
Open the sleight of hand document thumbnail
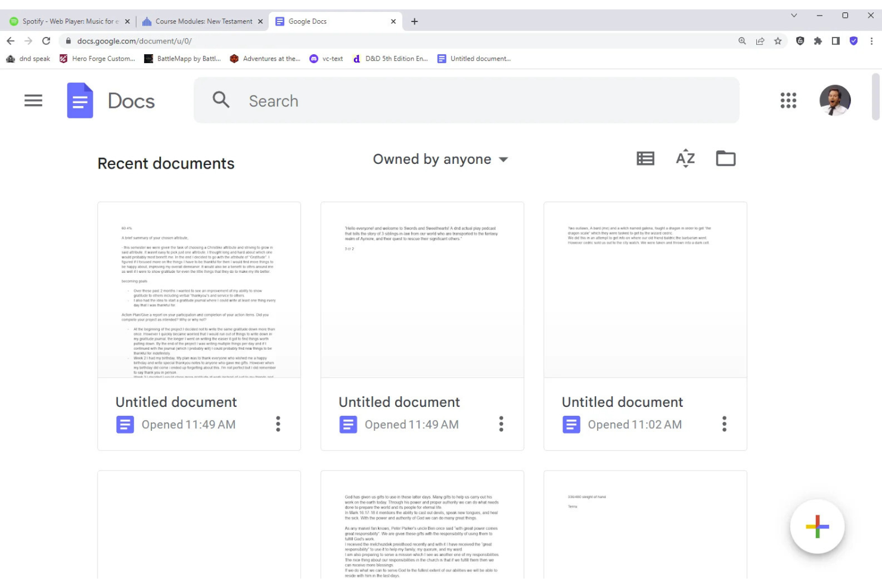pos(645,524)
